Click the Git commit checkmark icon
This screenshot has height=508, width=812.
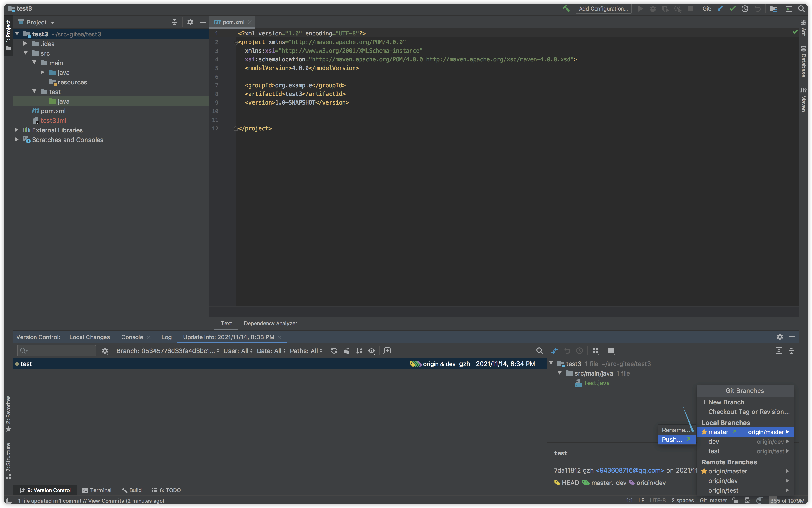pos(732,9)
